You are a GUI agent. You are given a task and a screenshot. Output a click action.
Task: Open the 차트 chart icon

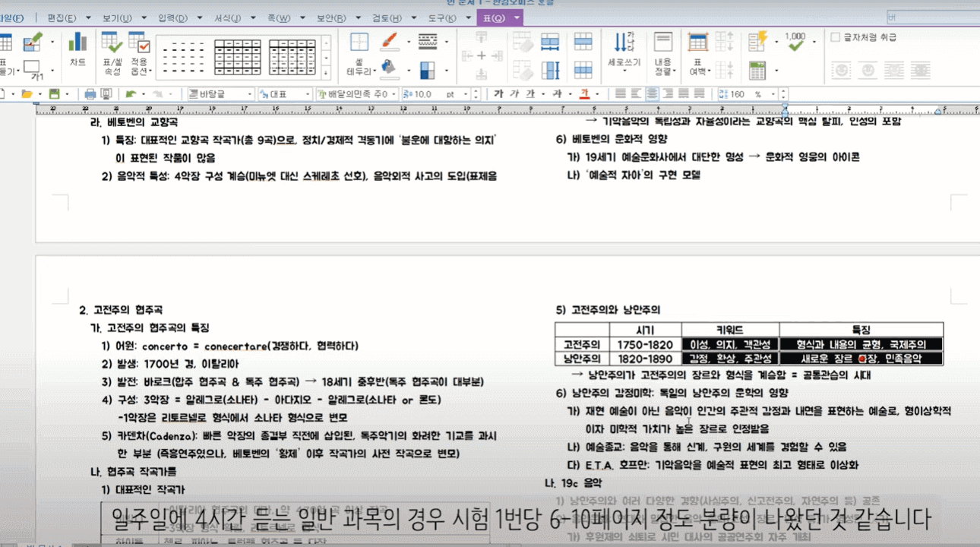[x=77, y=49]
